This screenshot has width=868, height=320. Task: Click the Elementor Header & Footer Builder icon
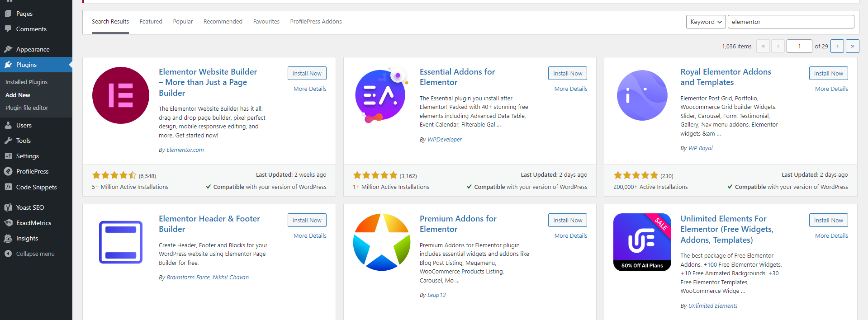(121, 242)
